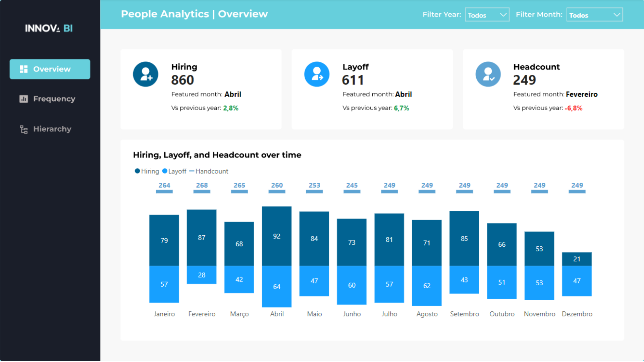The image size is (644, 362).
Task: Click the INNOVA BI logo
Action: coord(49,28)
